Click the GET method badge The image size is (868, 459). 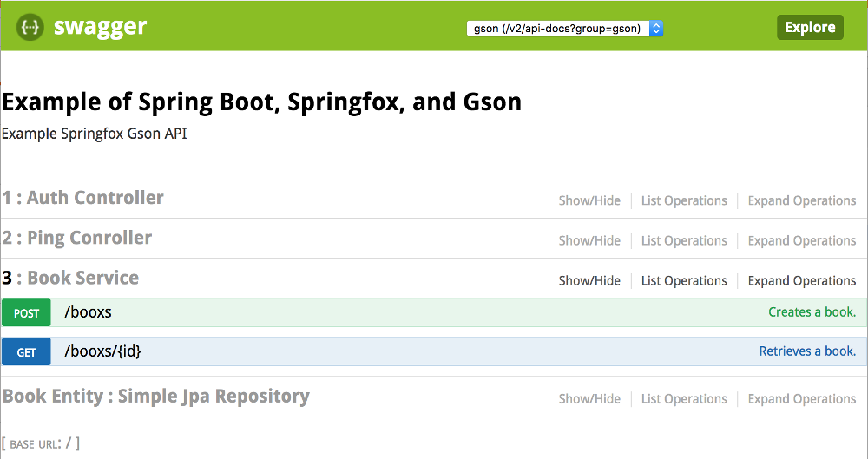pos(26,352)
